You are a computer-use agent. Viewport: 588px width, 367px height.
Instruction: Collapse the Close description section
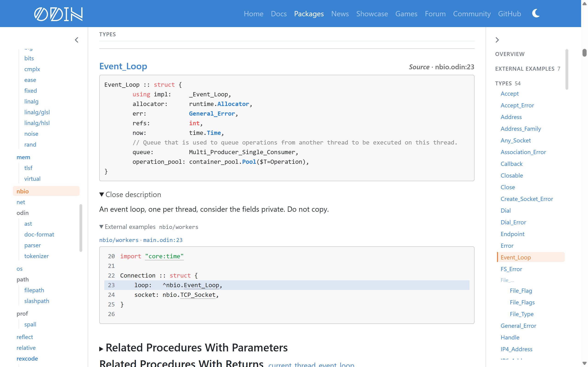(130, 195)
